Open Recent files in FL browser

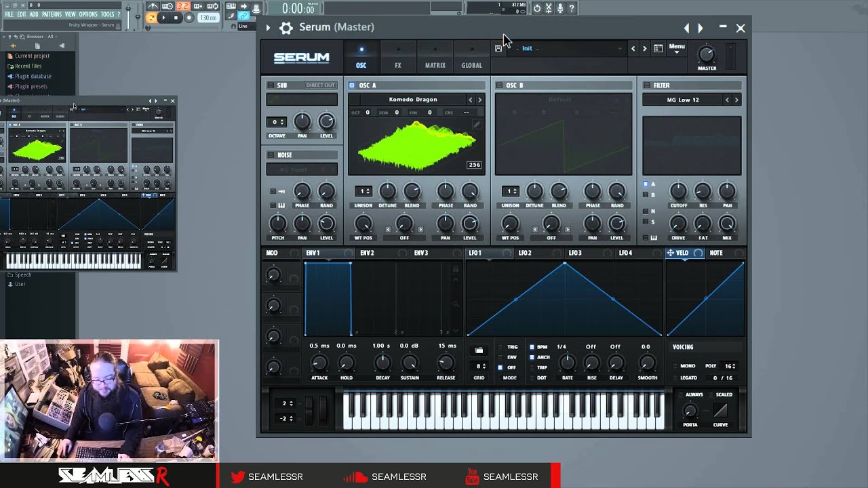point(28,66)
